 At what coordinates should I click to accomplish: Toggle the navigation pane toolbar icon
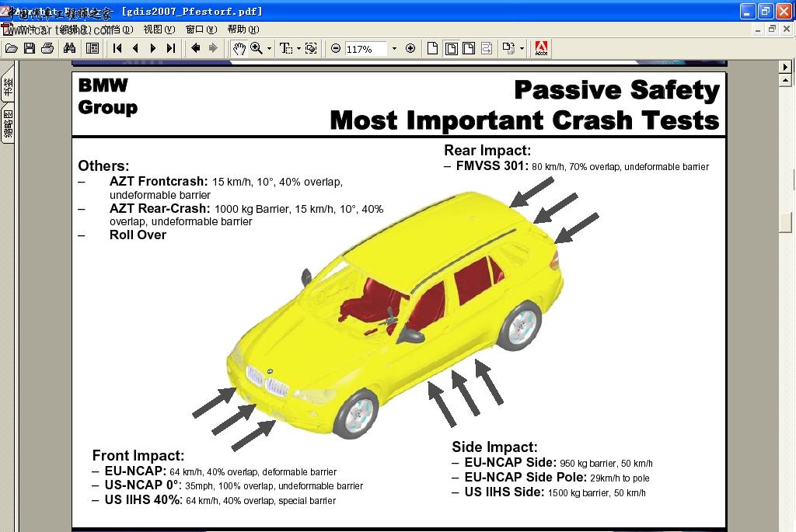(x=93, y=49)
